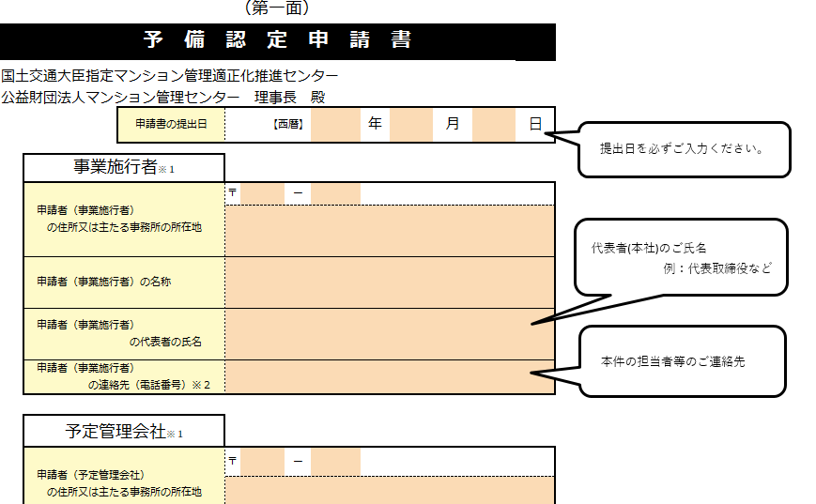This screenshot has width=816, height=504.
Task: Click the 年 label in date row
Action: (375, 124)
